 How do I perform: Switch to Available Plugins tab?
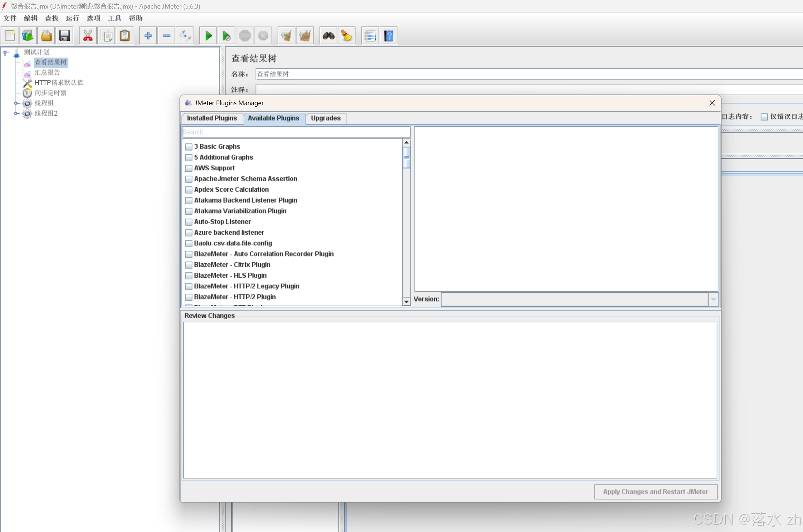click(x=274, y=118)
